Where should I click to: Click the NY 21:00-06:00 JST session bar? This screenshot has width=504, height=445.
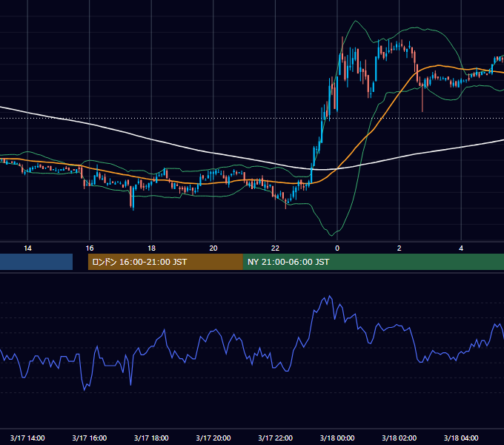tap(374, 262)
